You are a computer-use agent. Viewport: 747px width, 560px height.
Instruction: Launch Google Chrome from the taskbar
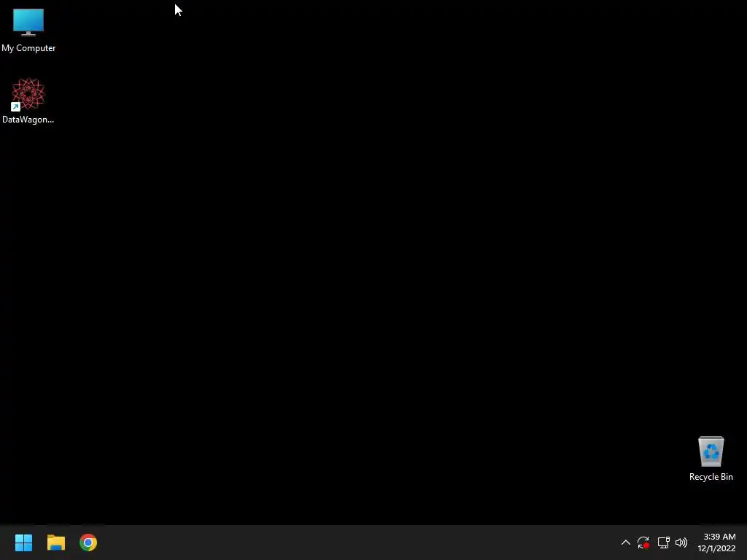coord(88,542)
